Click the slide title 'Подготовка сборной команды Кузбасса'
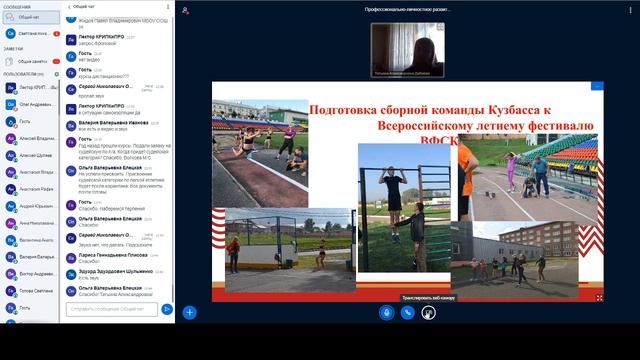Viewport: 640px width, 360px height. [430, 110]
